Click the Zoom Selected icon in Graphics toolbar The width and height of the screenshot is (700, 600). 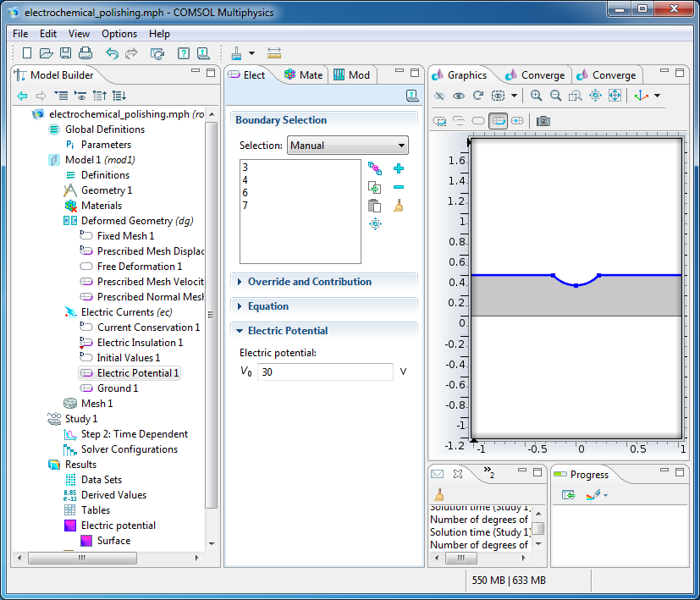coord(595,96)
